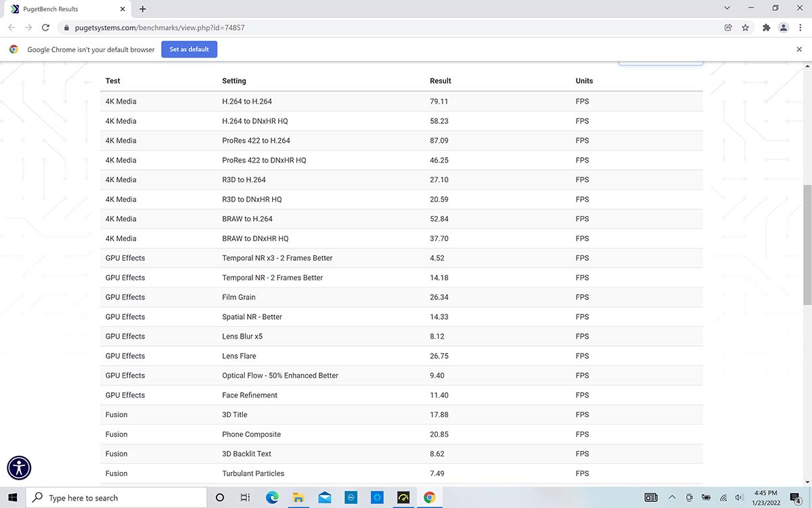Click the '3D Title' Fusion setting
The image size is (812, 508).
click(x=235, y=415)
